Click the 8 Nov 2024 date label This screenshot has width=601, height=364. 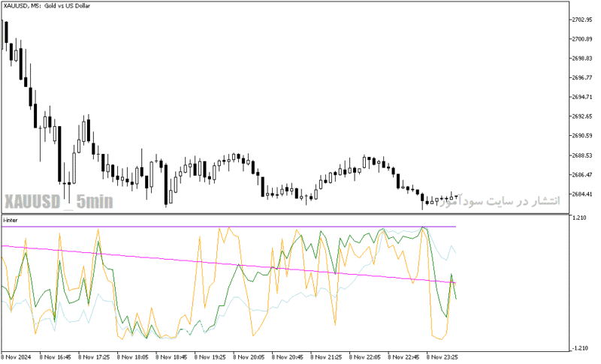click(x=16, y=357)
